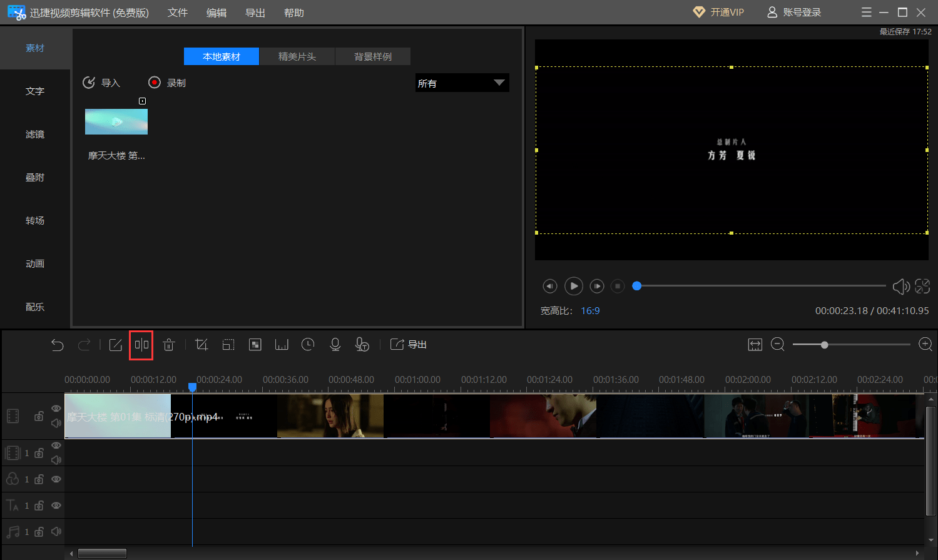Toggle lock on text track
938x560 pixels.
39,506
